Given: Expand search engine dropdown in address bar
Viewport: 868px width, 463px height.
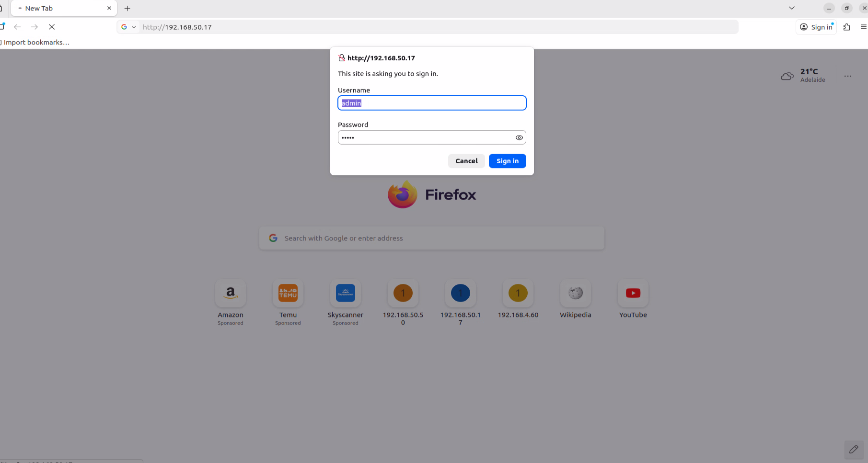Looking at the screenshot, I should pos(128,27).
